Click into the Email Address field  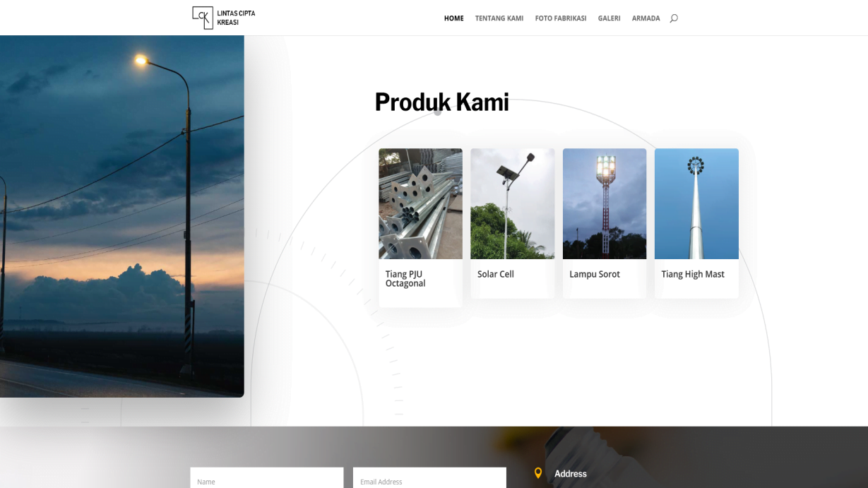coord(429,478)
